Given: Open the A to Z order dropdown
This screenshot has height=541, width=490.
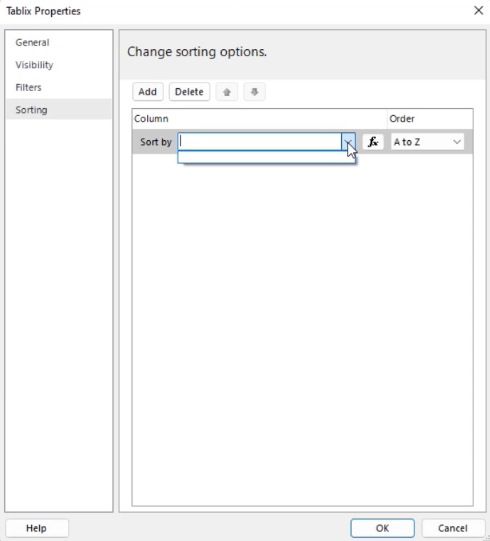Looking at the screenshot, I should pyautogui.click(x=427, y=142).
